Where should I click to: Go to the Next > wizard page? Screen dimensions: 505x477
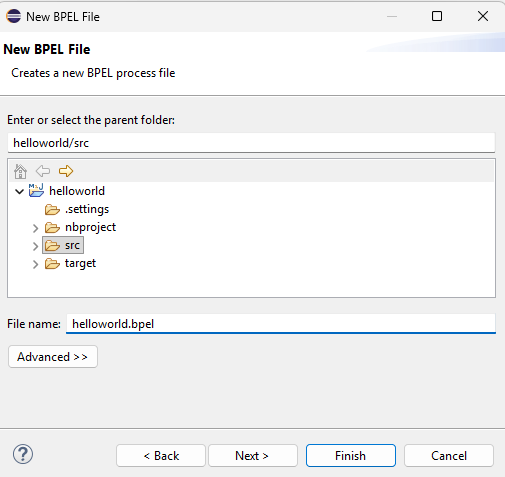point(253,455)
